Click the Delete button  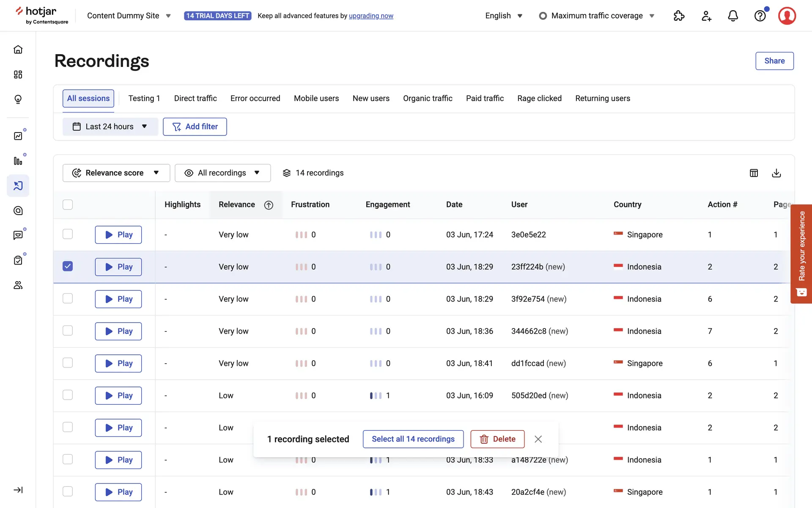[x=497, y=439]
